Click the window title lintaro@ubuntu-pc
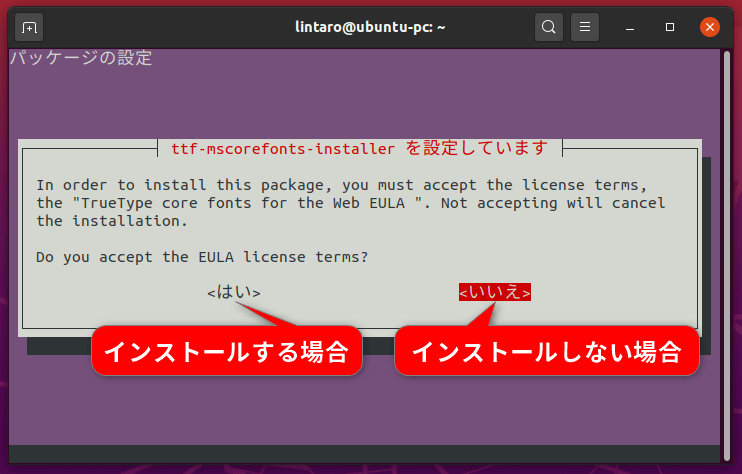Viewport: 742px width, 474px height. 370,27
